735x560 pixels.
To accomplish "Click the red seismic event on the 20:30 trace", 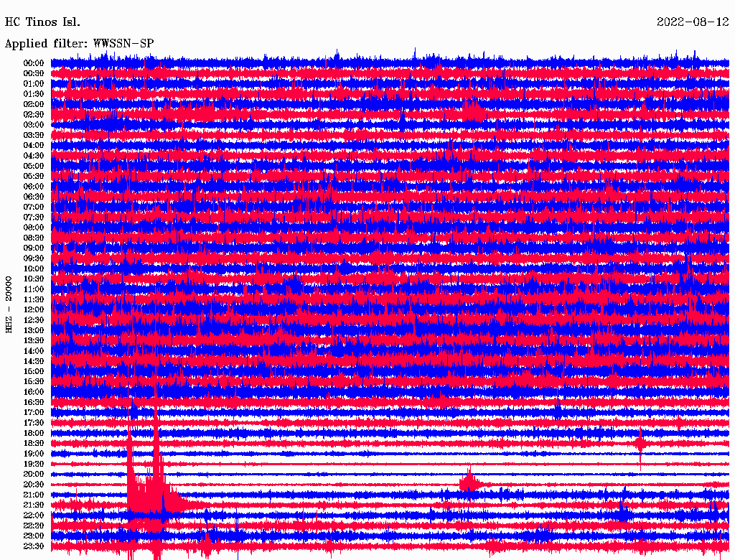I will [x=470, y=482].
